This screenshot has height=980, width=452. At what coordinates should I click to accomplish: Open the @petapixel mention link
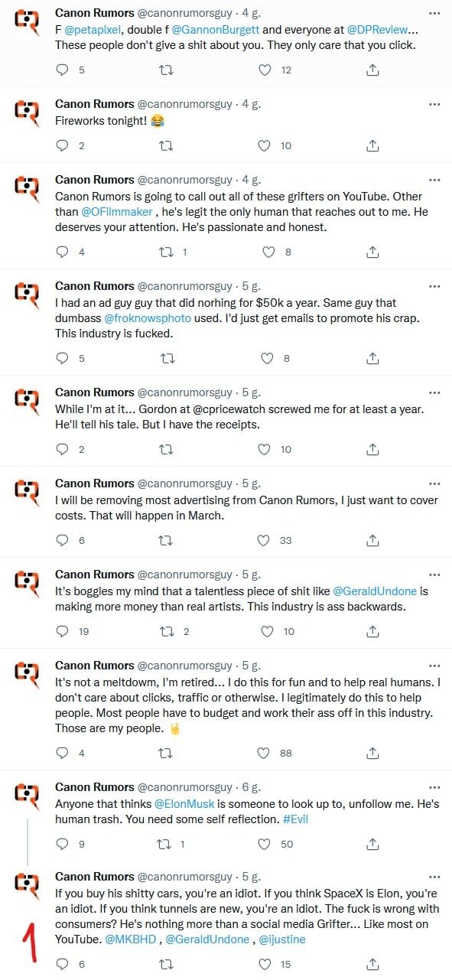[93, 30]
